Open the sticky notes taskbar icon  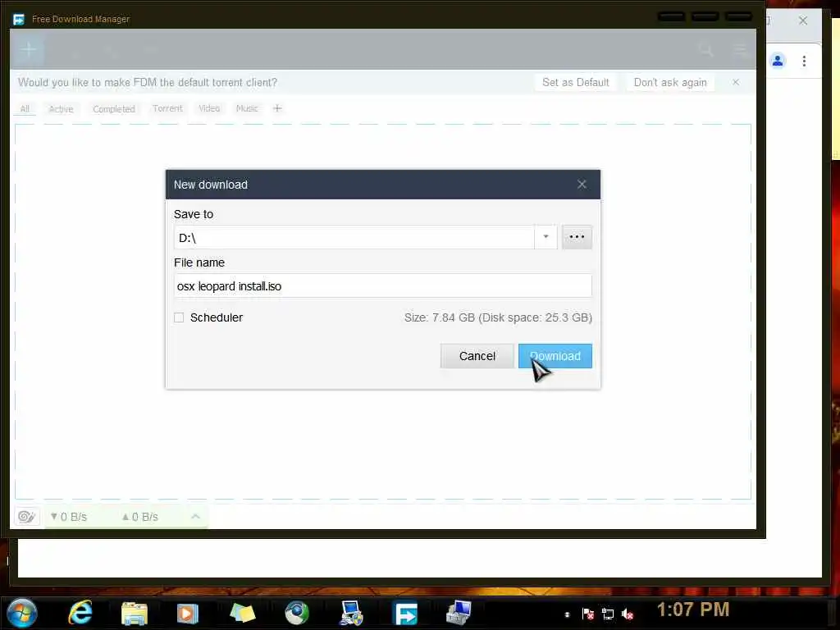click(242, 613)
